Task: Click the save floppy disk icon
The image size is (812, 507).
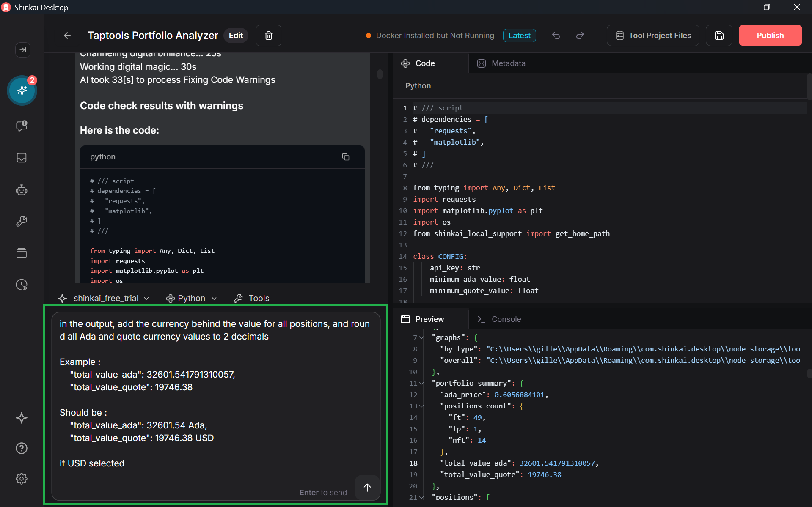Action: 719,36
